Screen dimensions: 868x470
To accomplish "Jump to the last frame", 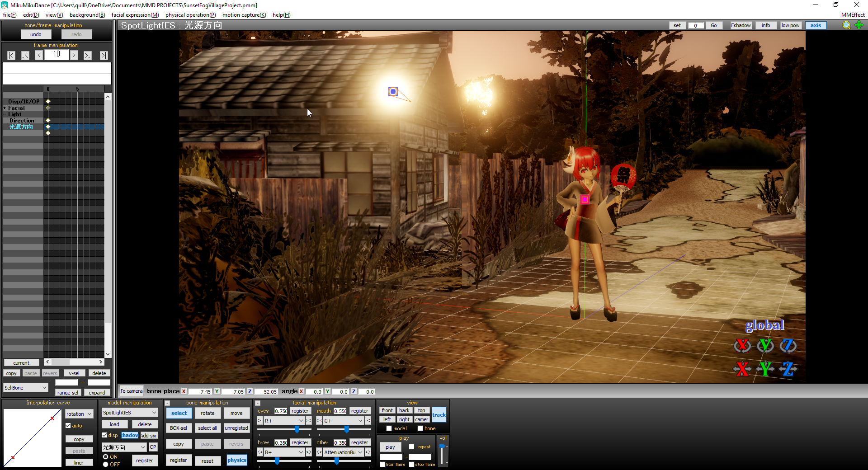I will click(104, 56).
